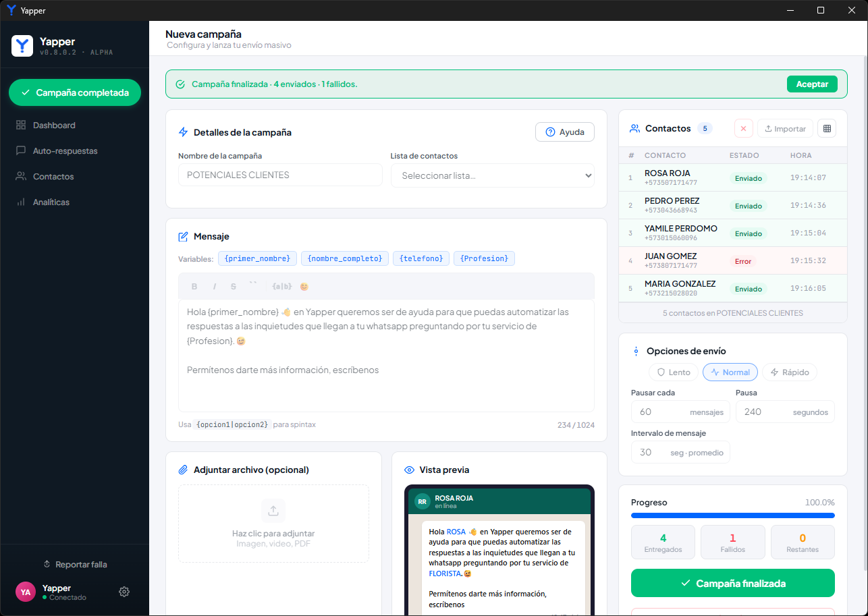Screen dimensions: 868x616
Task: Open the contacts table grid view icon
Action: click(x=827, y=128)
